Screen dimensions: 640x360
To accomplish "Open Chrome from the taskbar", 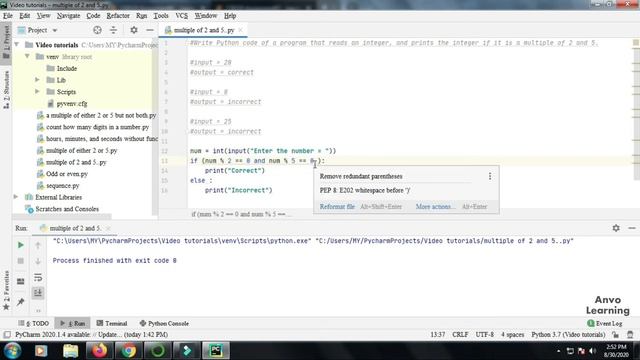I will pos(129,351).
